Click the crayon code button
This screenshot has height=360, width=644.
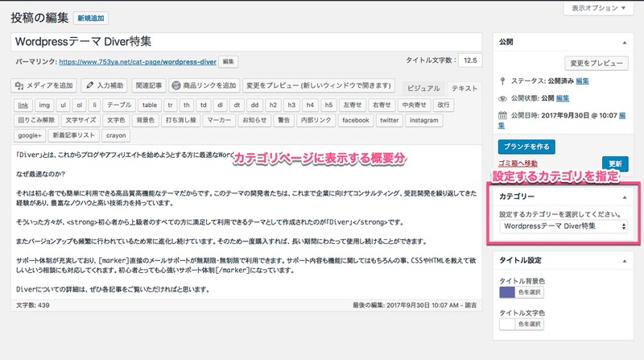tap(116, 135)
